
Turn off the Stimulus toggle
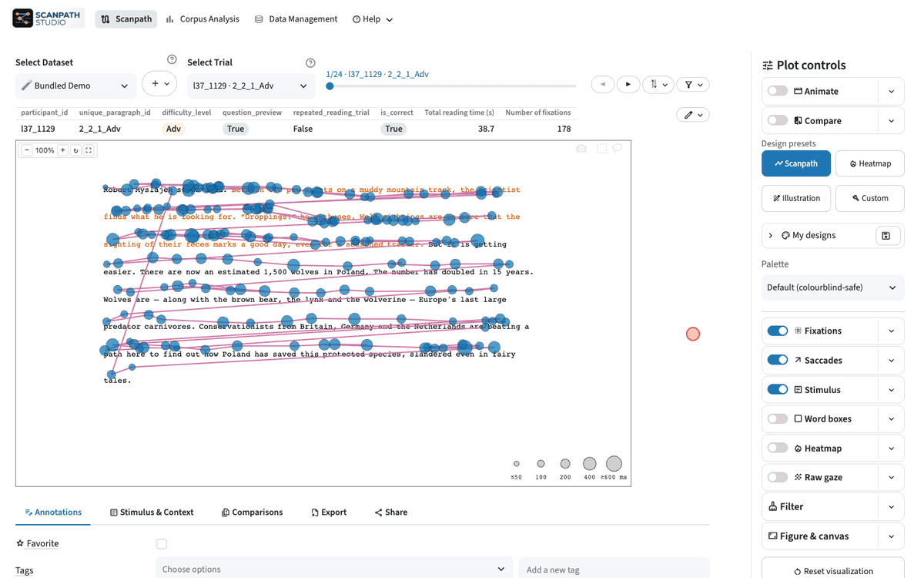tap(778, 389)
